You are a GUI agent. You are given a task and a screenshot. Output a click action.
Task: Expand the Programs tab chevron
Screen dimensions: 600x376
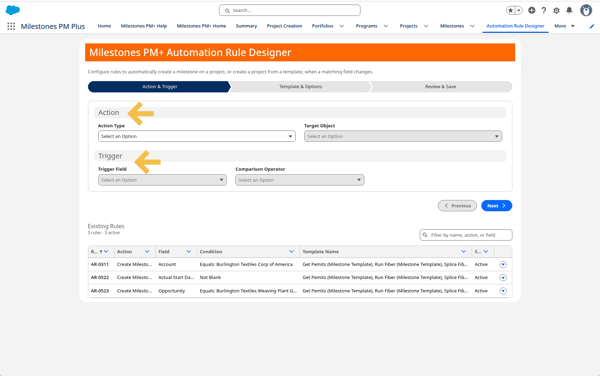pos(386,26)
